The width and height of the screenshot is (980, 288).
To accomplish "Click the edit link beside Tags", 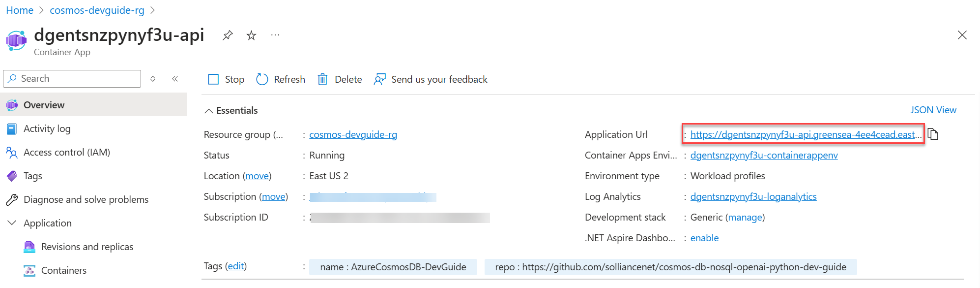I will 236,266.
